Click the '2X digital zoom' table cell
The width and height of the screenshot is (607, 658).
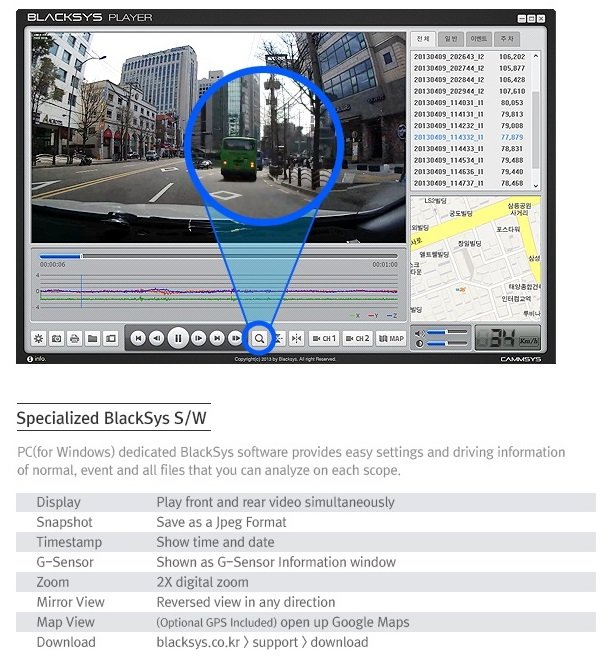point(202,582)
